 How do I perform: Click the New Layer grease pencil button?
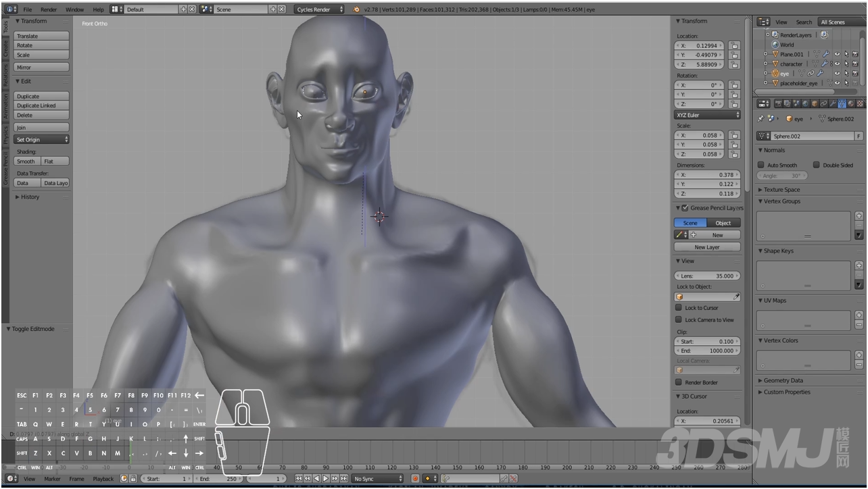point(707,247)
